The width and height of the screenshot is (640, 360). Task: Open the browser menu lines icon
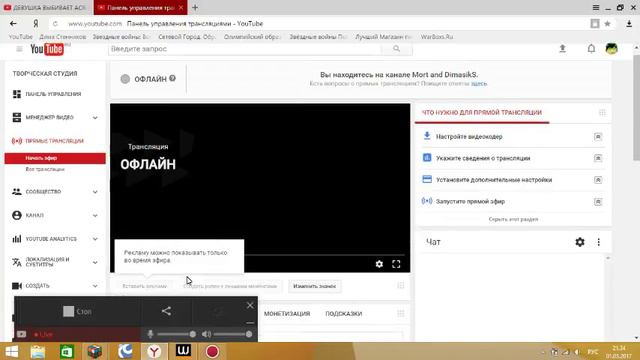coord(596,8)
